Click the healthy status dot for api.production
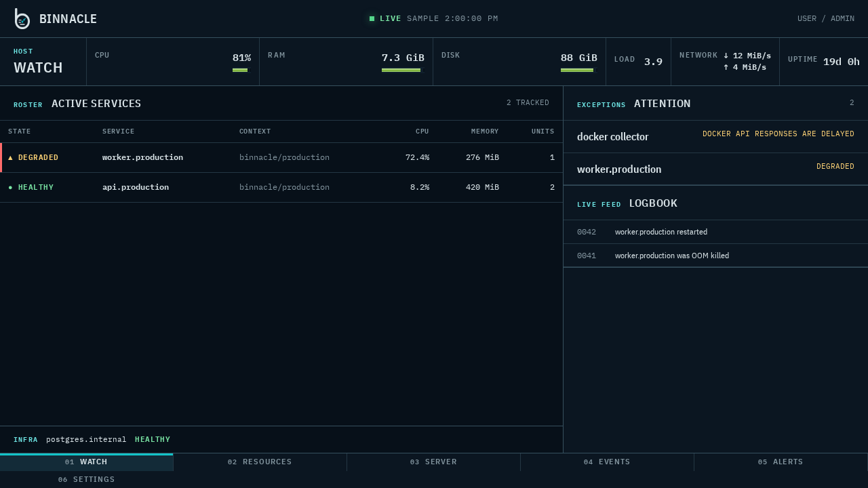Viewport: 868px width, 488px height. coord(10,188)
